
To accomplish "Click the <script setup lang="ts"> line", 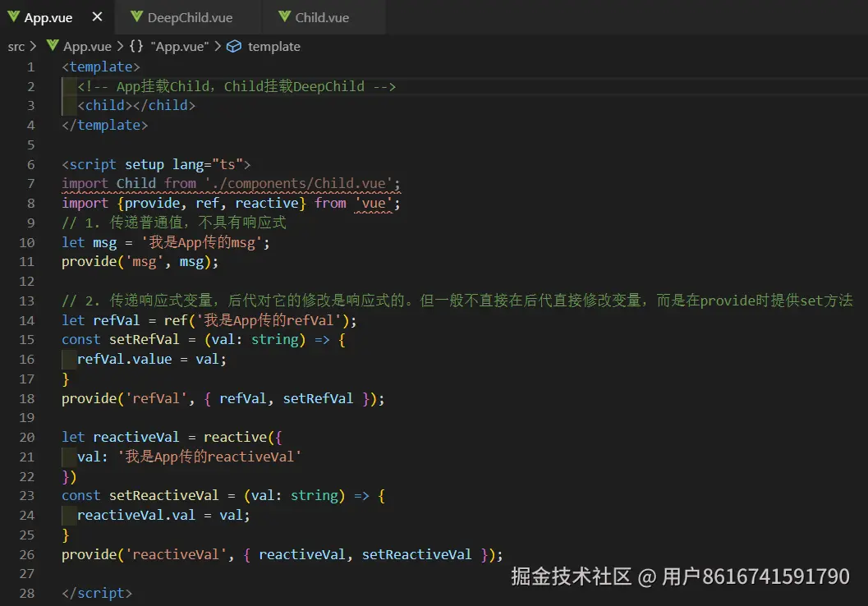I will click(x=156, y=164).
